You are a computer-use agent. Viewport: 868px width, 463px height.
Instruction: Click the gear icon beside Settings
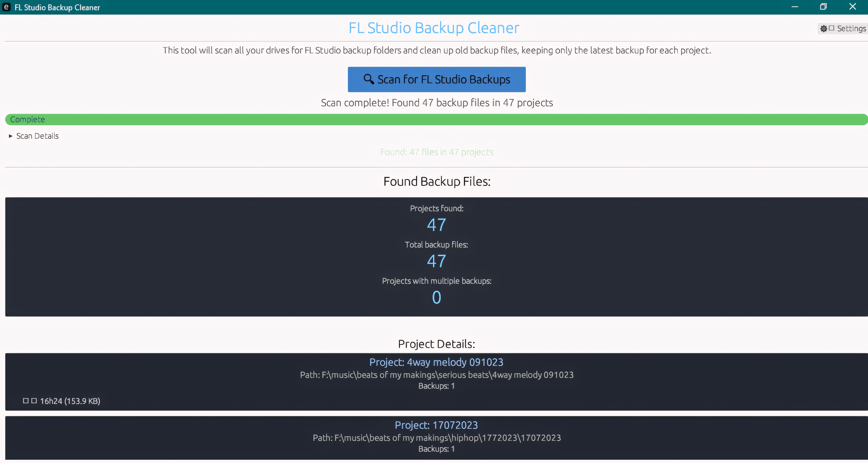(823, 29)
